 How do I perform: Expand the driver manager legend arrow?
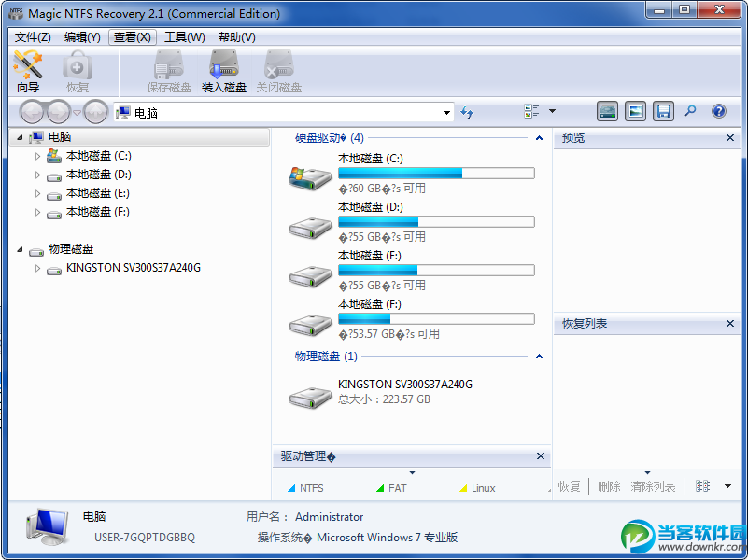click(412, 473)
